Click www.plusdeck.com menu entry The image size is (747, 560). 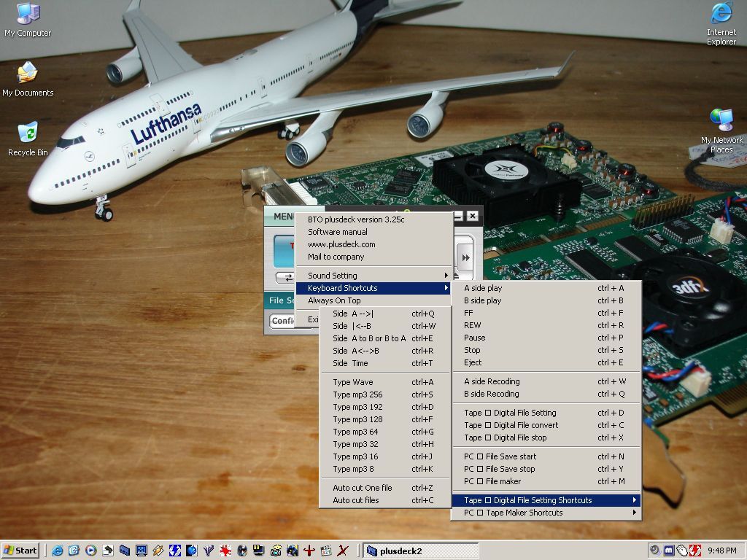tap(373, 244)
